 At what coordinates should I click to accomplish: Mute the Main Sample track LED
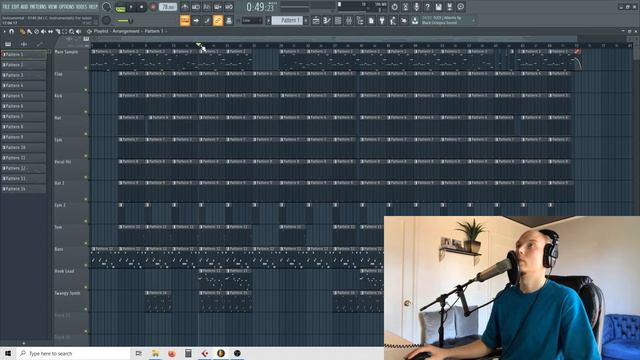coord(86,68)
